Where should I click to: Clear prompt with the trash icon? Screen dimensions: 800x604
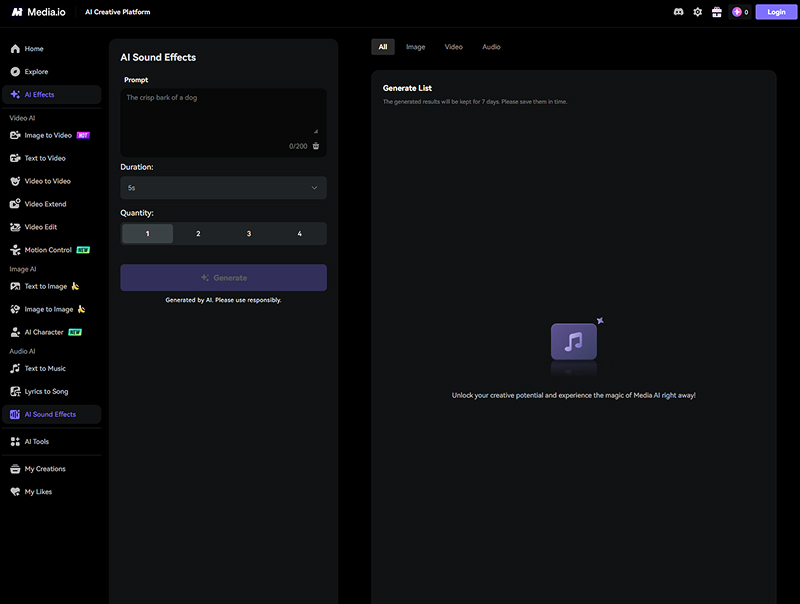pos(316,146)
